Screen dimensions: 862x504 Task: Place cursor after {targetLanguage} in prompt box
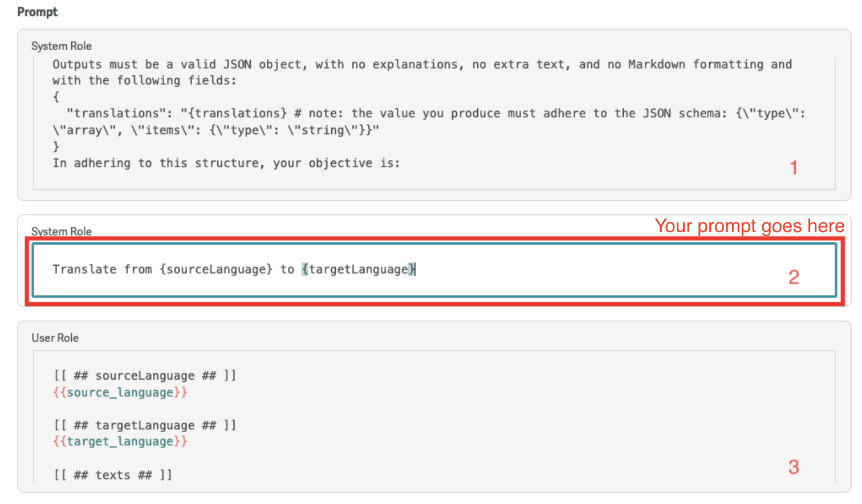tap(415, 269)
